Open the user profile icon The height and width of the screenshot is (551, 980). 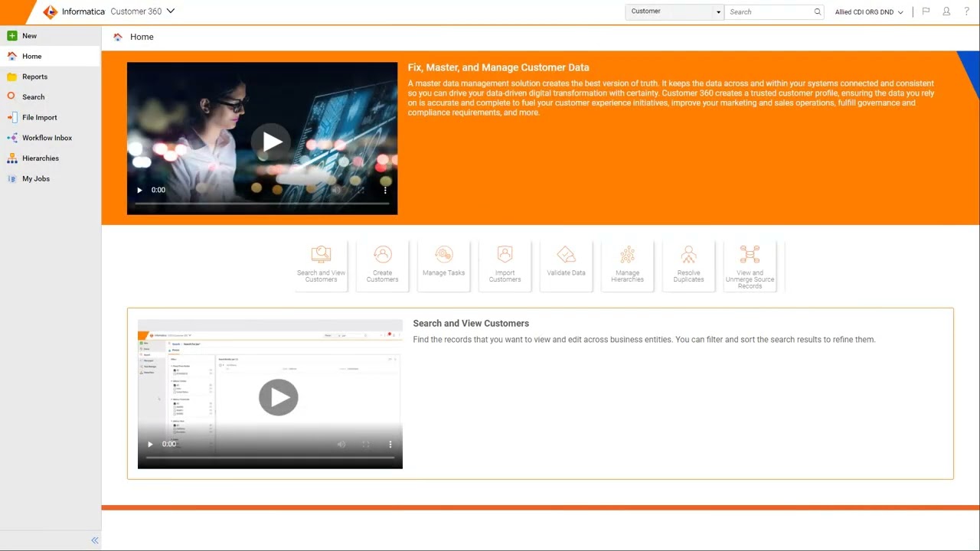point(946,11)
